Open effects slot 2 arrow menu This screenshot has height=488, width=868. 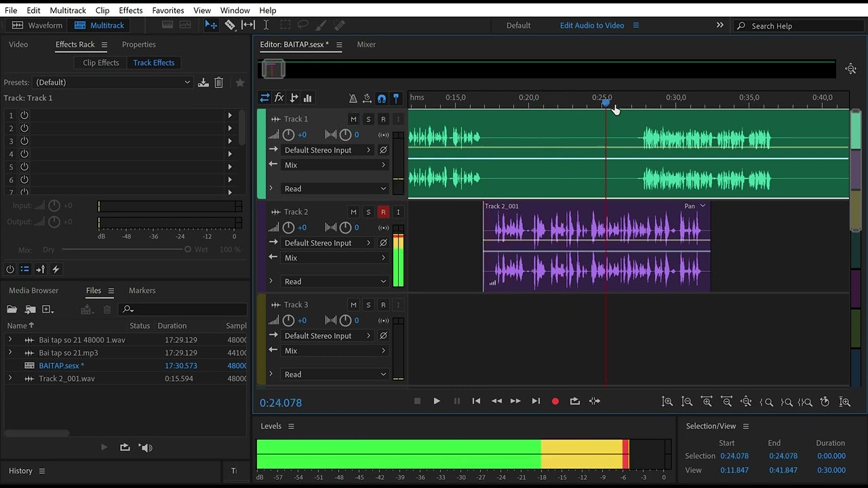230,128
